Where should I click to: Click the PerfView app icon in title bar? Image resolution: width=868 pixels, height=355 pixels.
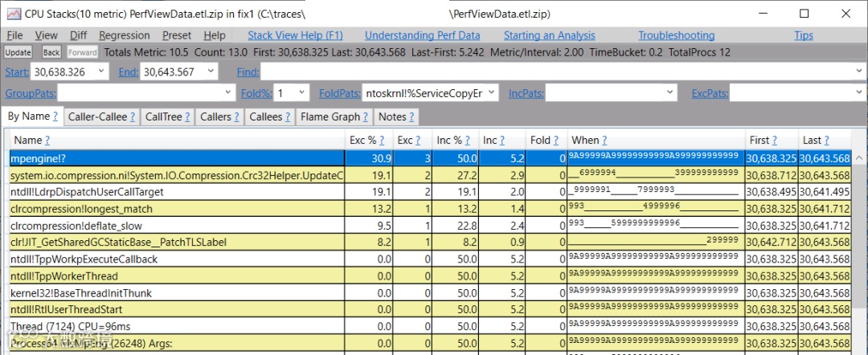click(x=13, y=14)
